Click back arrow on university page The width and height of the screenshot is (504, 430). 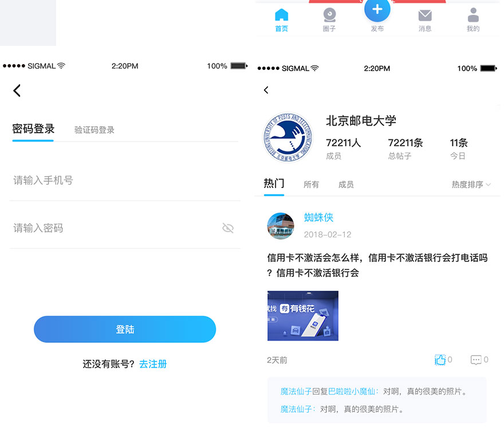266,90
